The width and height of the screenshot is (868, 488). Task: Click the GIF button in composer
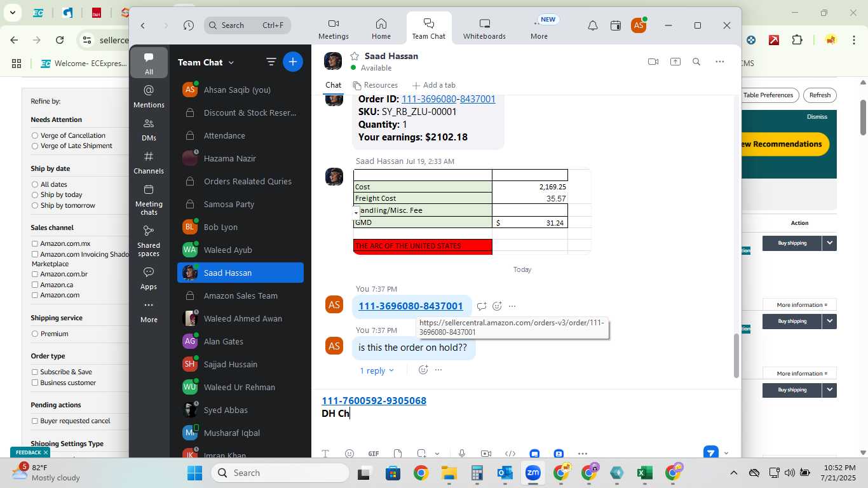374,454
